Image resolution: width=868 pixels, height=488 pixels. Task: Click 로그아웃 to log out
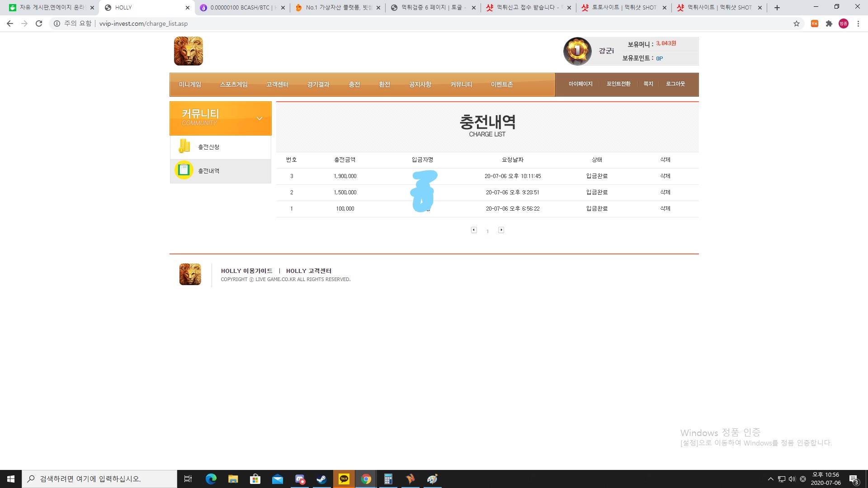[x=675, y=84]
